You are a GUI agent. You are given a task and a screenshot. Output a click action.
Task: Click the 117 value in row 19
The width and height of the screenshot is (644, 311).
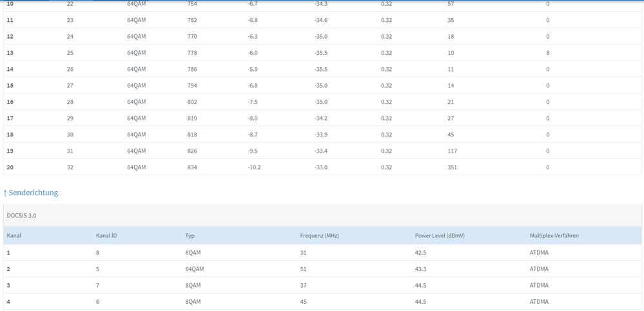point(452,151)
